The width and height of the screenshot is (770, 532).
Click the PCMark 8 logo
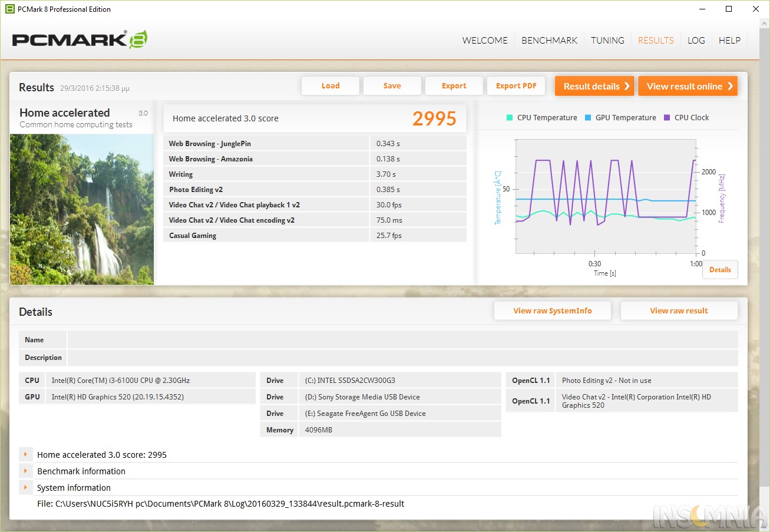coord(80,39)
